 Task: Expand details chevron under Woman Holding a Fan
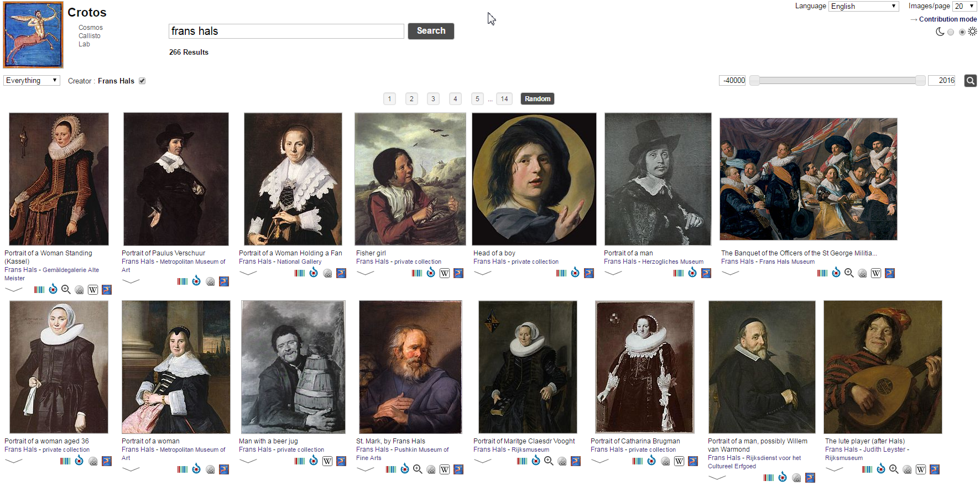248,273
